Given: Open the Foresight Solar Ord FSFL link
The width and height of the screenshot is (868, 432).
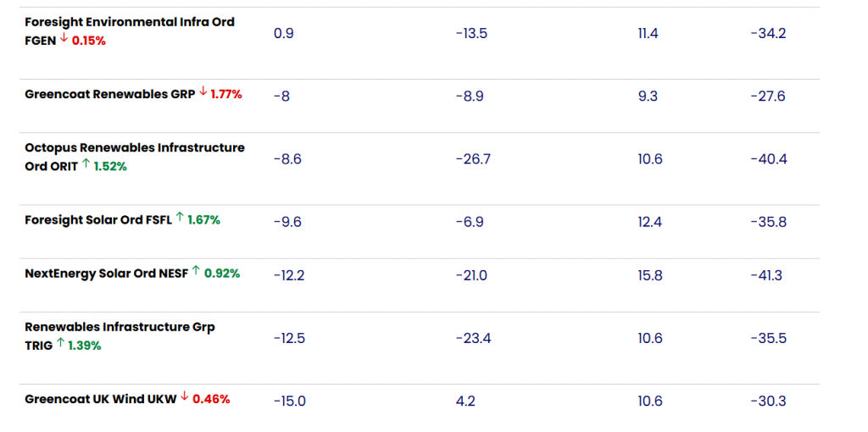Looking at the screenshot, I should click(98, 219).
